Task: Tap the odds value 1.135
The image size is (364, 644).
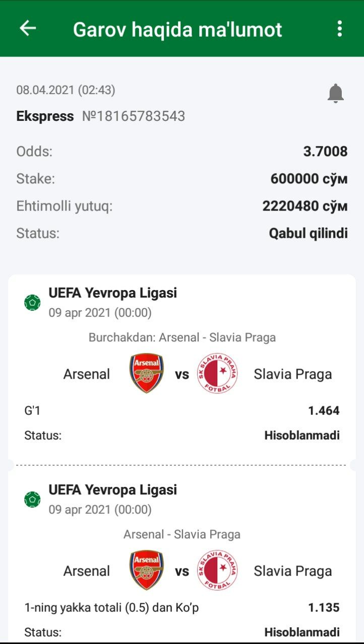Action: pos(324,608)
